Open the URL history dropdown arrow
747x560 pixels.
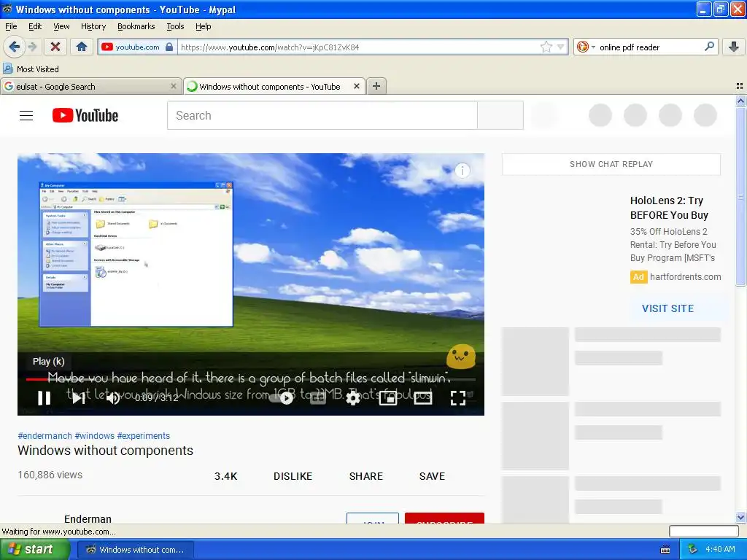point(561,47)
